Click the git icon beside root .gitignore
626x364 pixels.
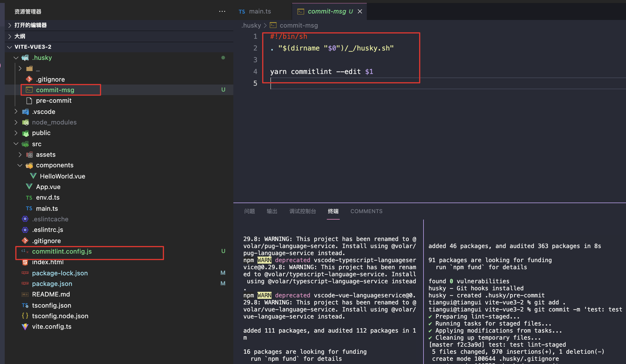pos(25,241)
